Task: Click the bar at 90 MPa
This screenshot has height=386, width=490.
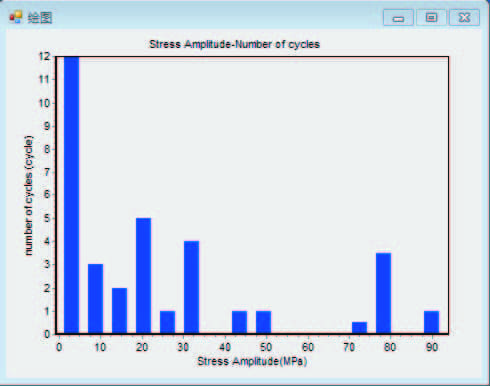Action: click(x=431, y=322)
